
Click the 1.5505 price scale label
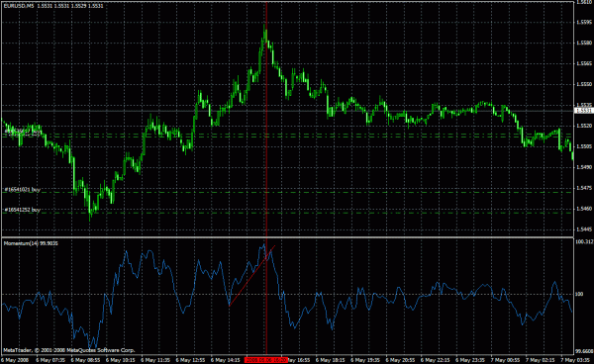click(584, 146)
